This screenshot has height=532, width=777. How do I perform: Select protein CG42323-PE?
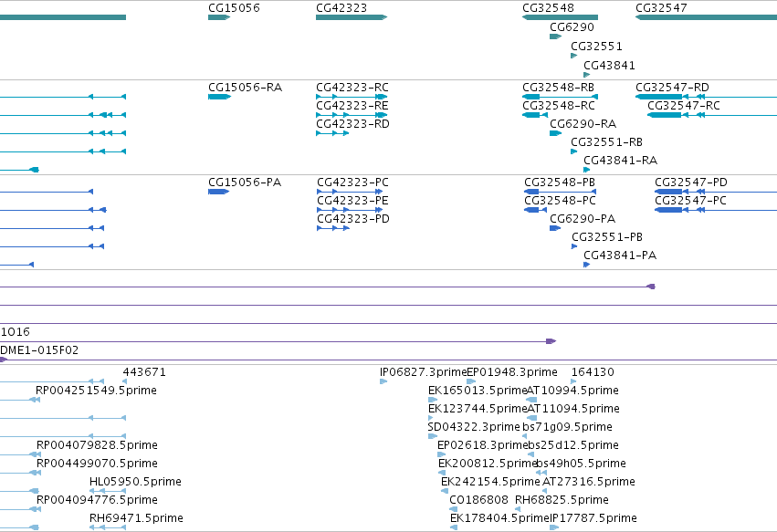coord(350,210)
